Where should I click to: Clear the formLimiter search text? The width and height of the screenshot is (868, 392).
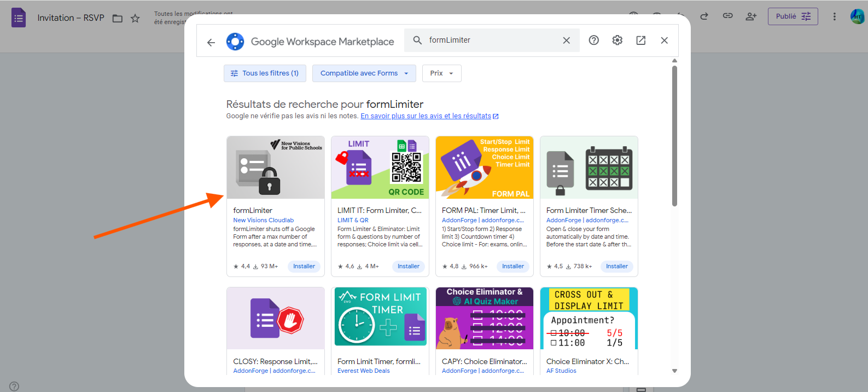[566, 40]
